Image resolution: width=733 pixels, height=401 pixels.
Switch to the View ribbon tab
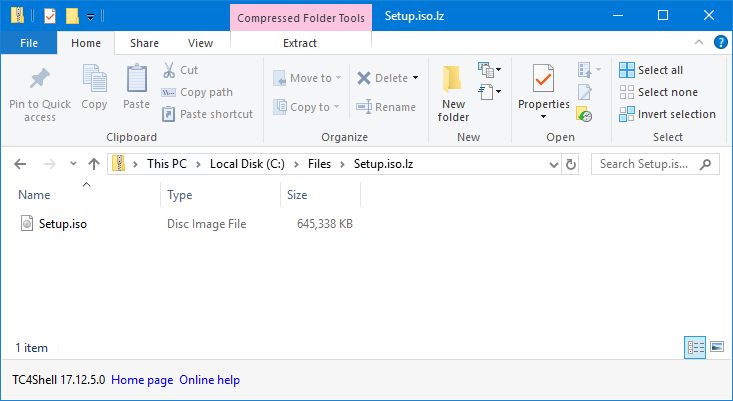click(x=201, y=43)
